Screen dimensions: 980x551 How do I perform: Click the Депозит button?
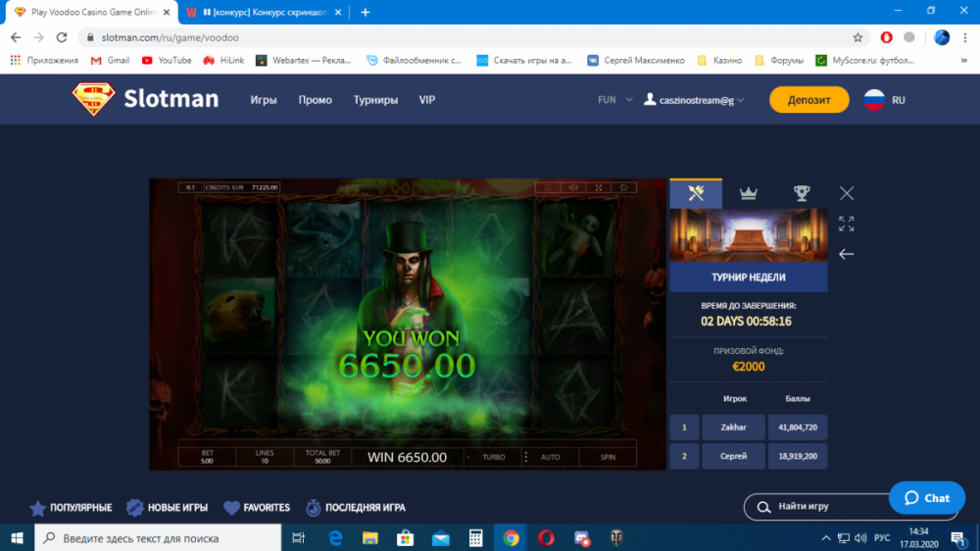point(808,100)
